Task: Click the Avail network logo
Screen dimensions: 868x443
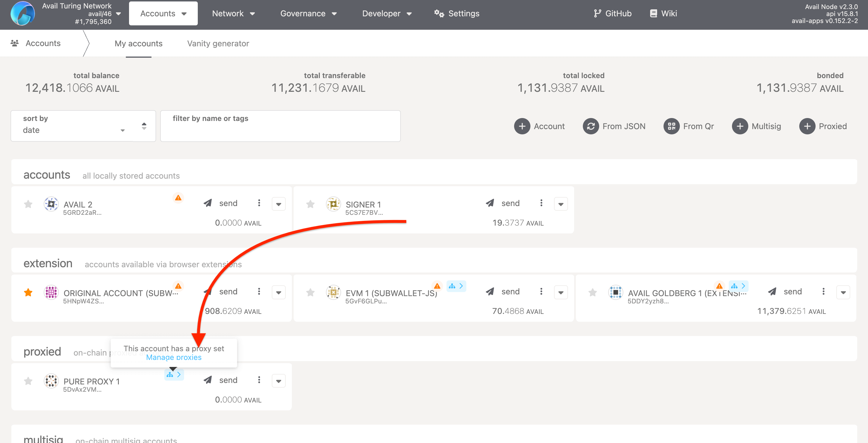Action: coord(22,13)
